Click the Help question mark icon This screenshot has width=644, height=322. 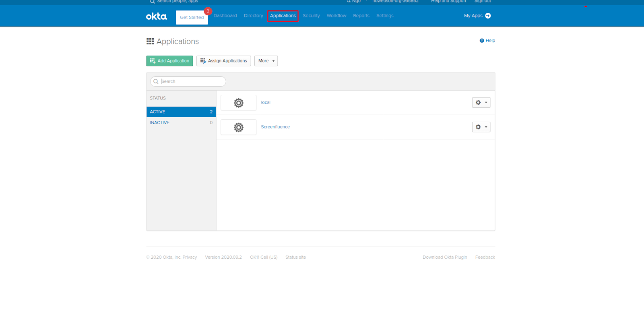481,41
